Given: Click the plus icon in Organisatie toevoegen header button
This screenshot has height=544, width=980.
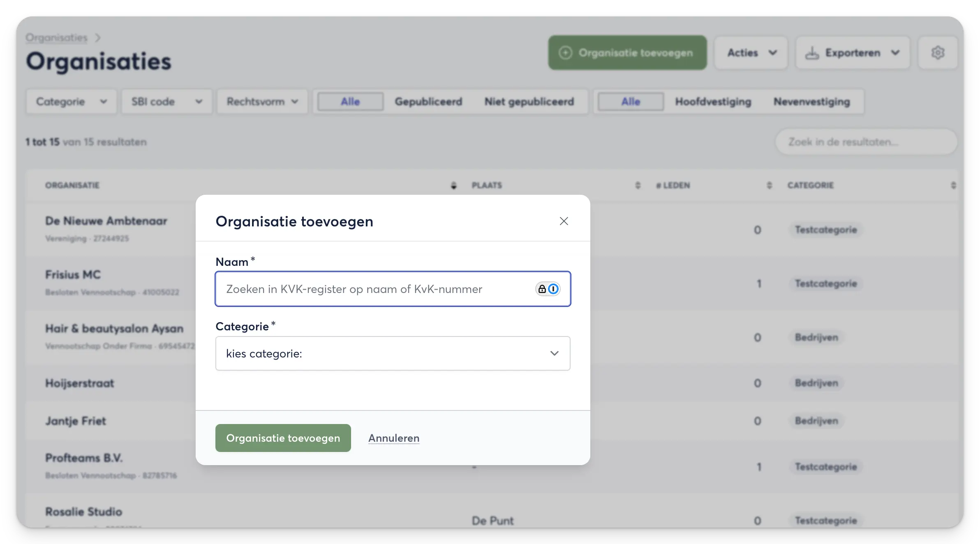Looking at the screenshot, I should coord(565,53).
